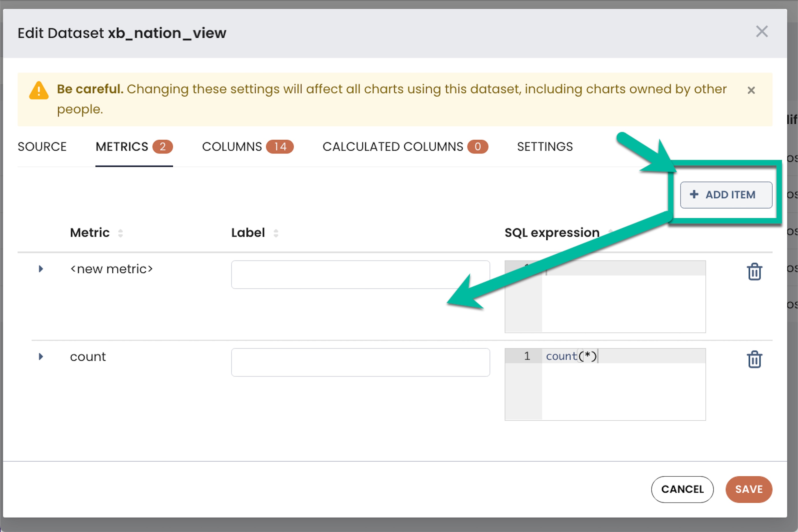Sort by Label column arrows

point(276,233)
